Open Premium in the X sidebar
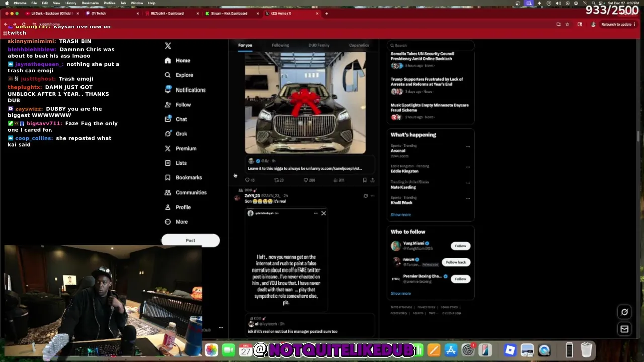 coord(180,148)
